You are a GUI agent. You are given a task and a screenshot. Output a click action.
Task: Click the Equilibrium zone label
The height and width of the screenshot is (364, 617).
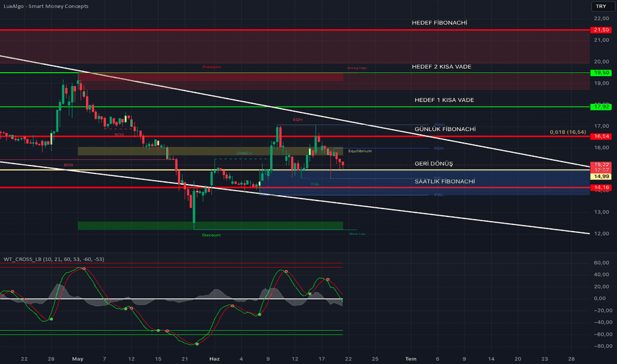point(359,151)
